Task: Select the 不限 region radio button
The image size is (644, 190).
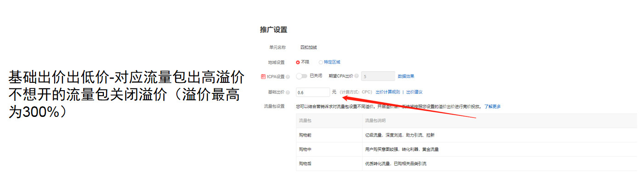Action: click(x=298, y=62)
